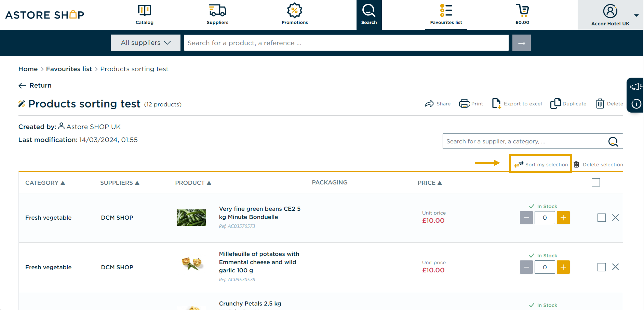The height and width of the screenshot is (310, 644).
Task: Click the Astore Shop logo
Action: [45, 15]
